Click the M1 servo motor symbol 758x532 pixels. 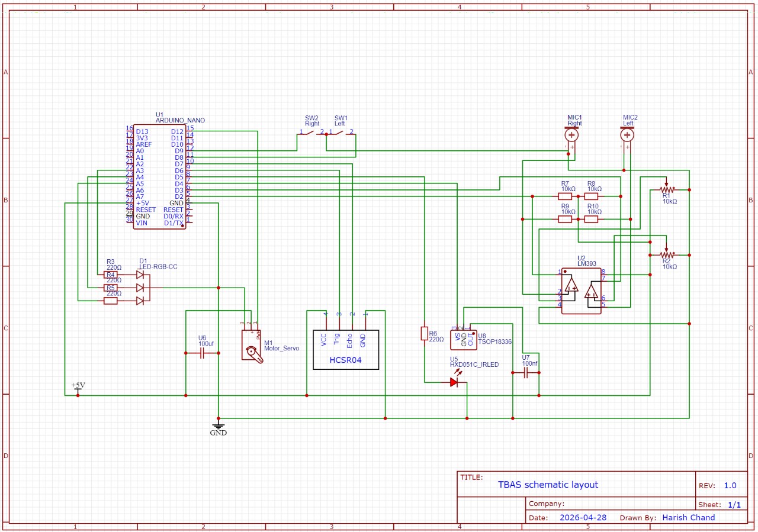tap(252, 346)
